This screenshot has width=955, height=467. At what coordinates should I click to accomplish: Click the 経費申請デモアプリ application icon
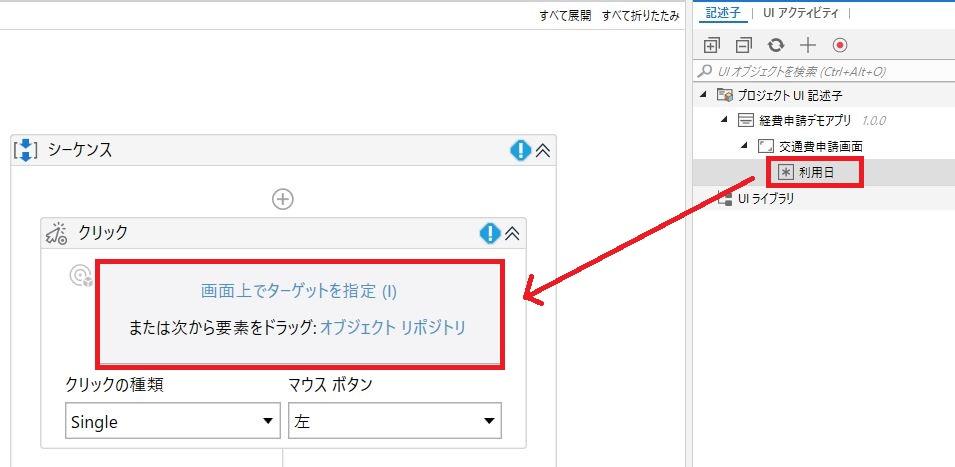pyautogui.click(x=745, y=121)
